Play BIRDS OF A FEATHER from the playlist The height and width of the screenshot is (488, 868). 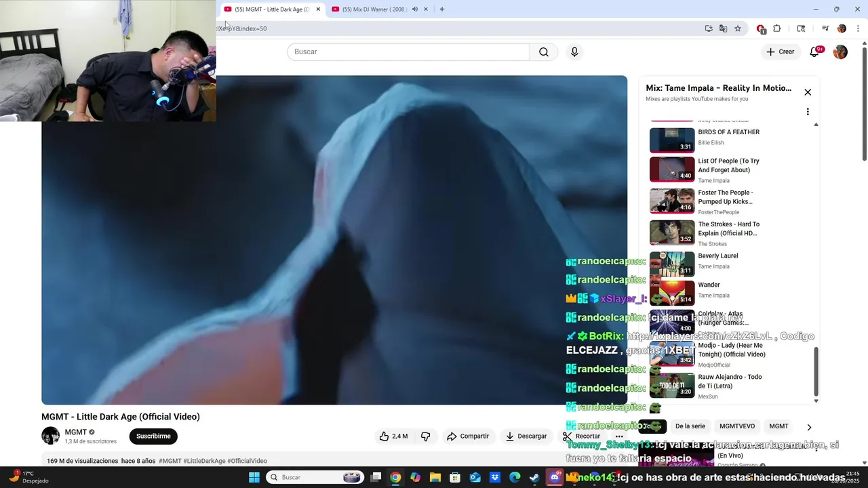pos(729,140)
